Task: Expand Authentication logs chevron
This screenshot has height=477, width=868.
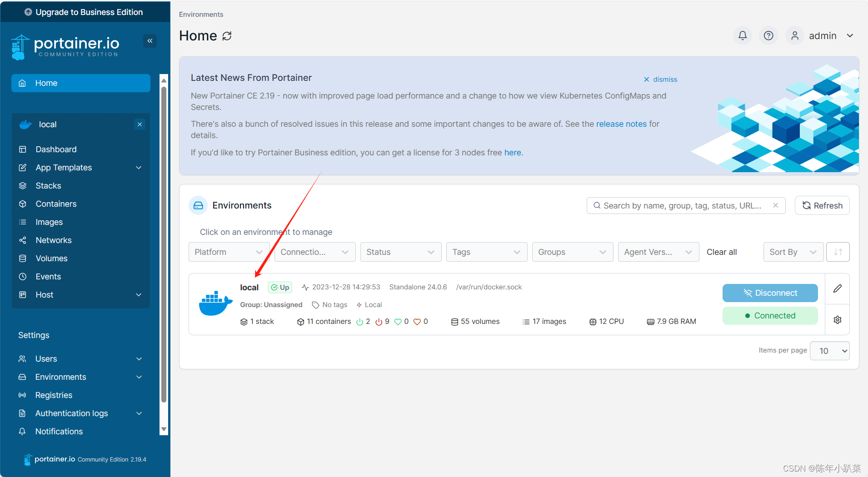Action: [x=139, y=413]
